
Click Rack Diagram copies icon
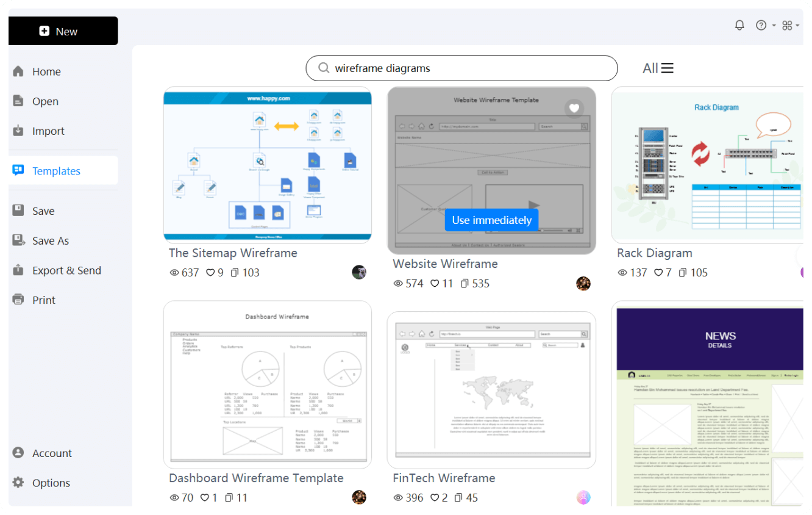point(683,273)
